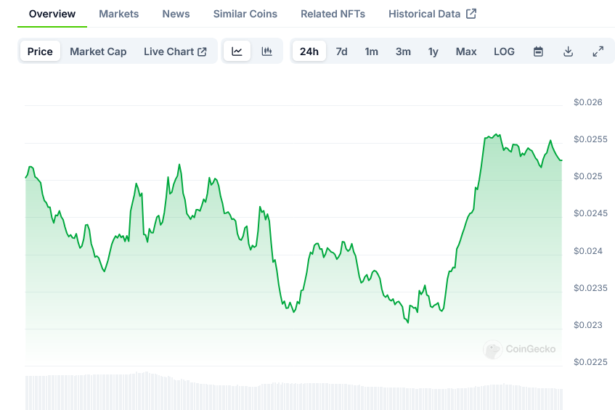The image size is (615, 410).
Task: Open the Similar Coins tab
Action: pos(245,14)
